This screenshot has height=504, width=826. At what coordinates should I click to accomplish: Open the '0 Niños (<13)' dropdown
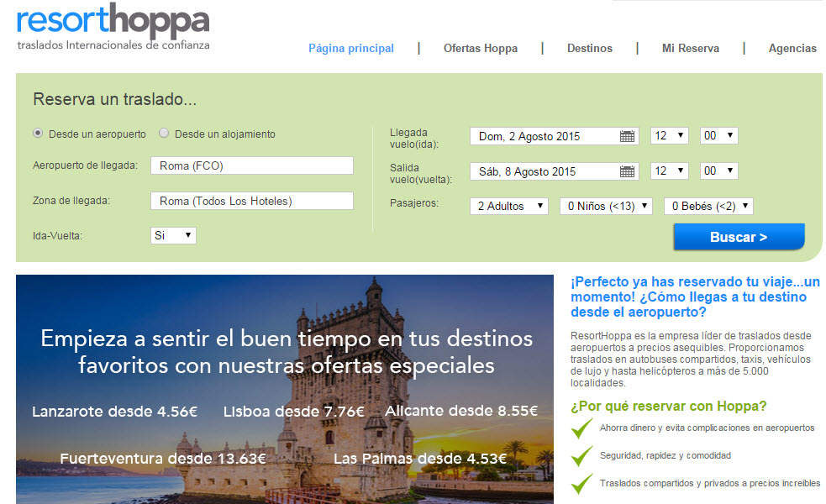tap(606, 206)
